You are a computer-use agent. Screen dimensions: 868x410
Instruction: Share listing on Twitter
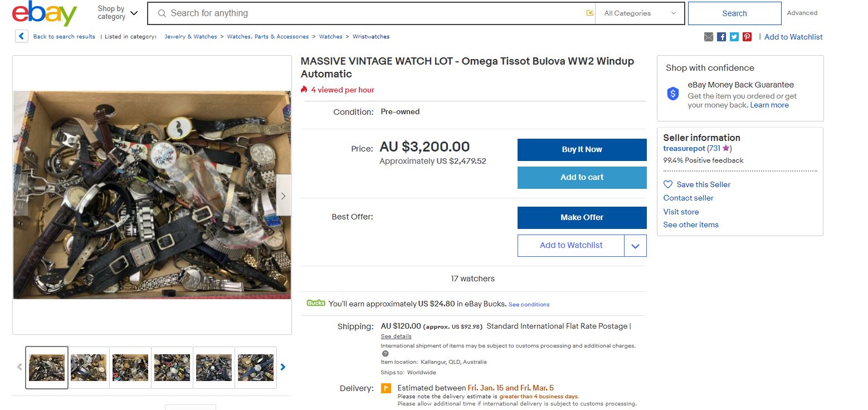click(x=734, y=37)
